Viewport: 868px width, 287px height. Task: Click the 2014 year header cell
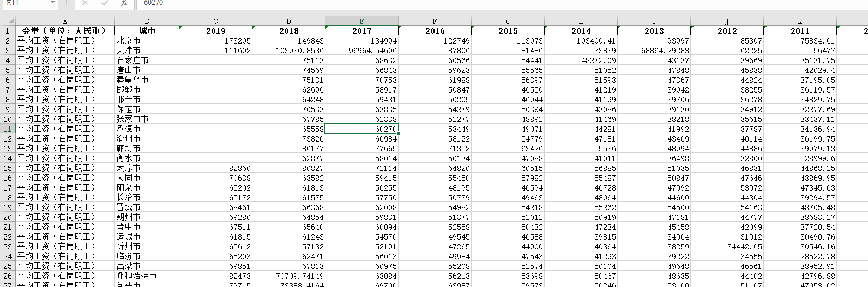coord(581,30)
